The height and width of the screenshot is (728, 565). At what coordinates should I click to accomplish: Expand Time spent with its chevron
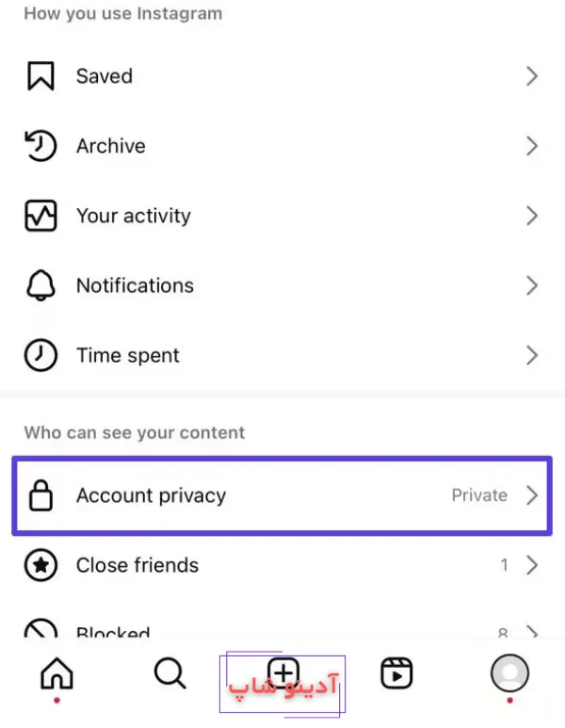click(x=532, y=355)
